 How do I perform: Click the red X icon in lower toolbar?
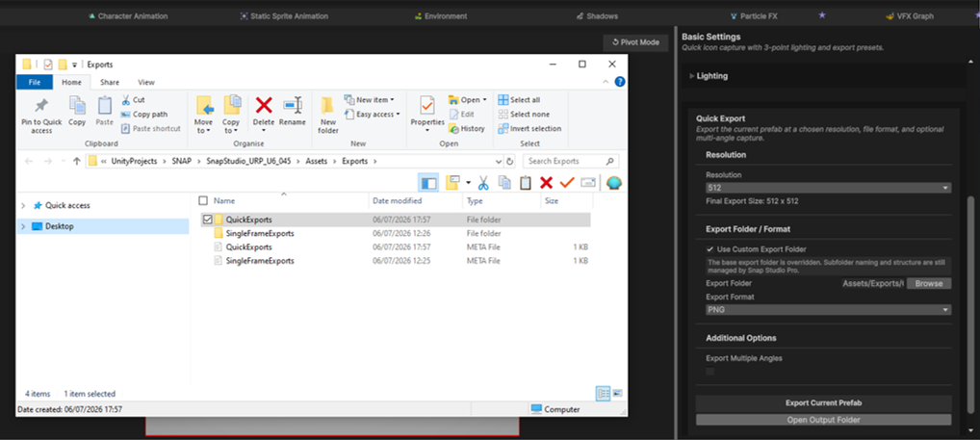tap(546, 183)
